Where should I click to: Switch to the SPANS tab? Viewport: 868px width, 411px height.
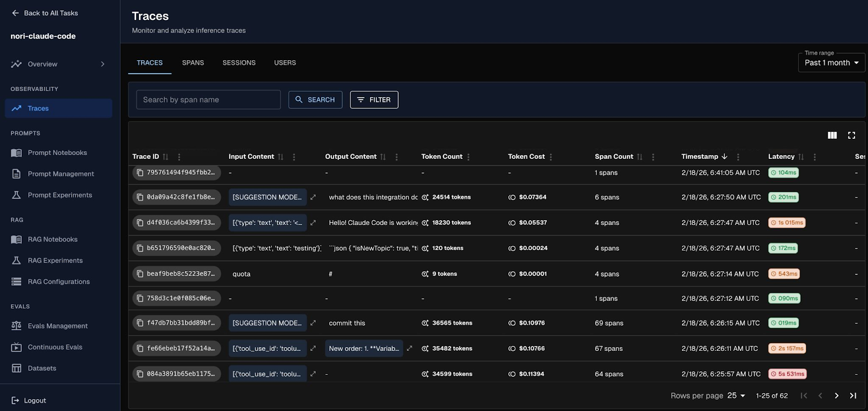193,63
